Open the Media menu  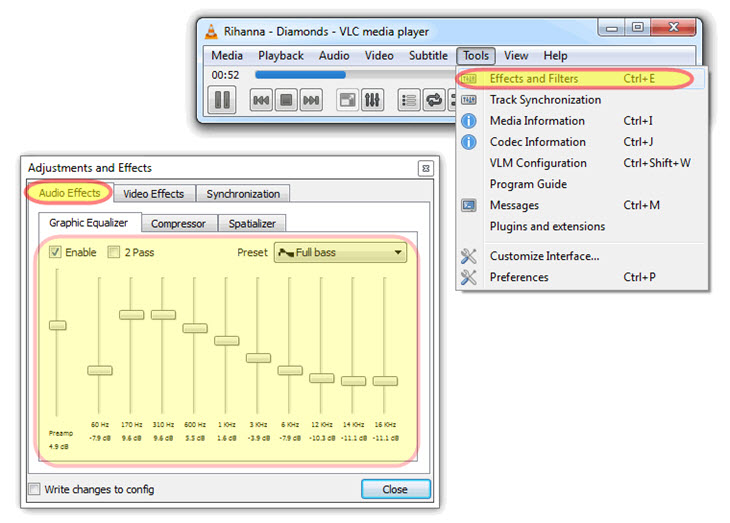(x=227, y=55)
